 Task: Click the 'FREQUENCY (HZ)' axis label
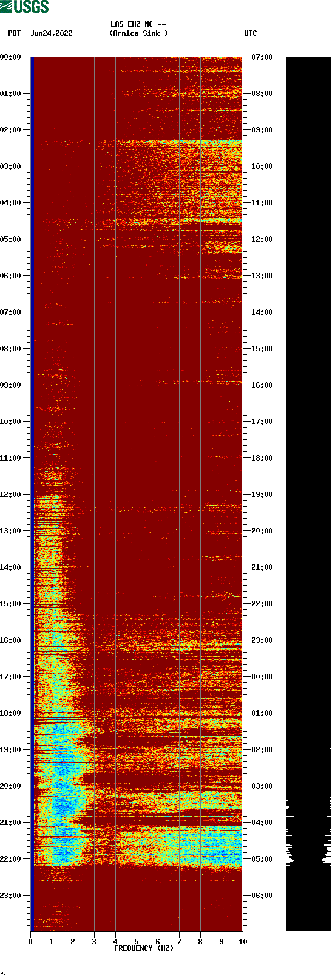[144, 948]
